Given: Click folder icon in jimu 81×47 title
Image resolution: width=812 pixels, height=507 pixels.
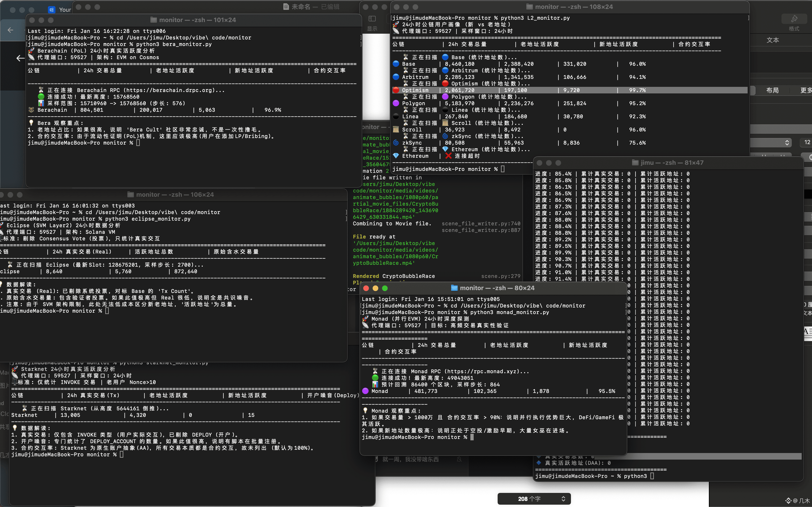Looking at the screenshot, I should click(x=635, y=163).
